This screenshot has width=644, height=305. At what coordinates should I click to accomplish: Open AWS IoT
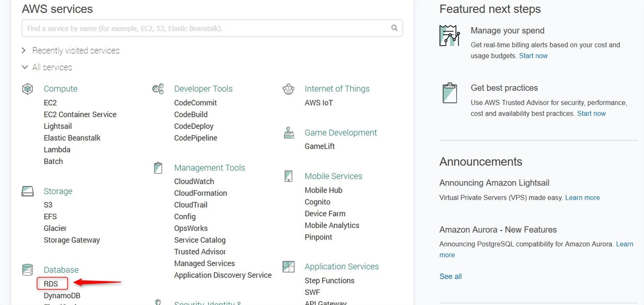click(319, 103)
